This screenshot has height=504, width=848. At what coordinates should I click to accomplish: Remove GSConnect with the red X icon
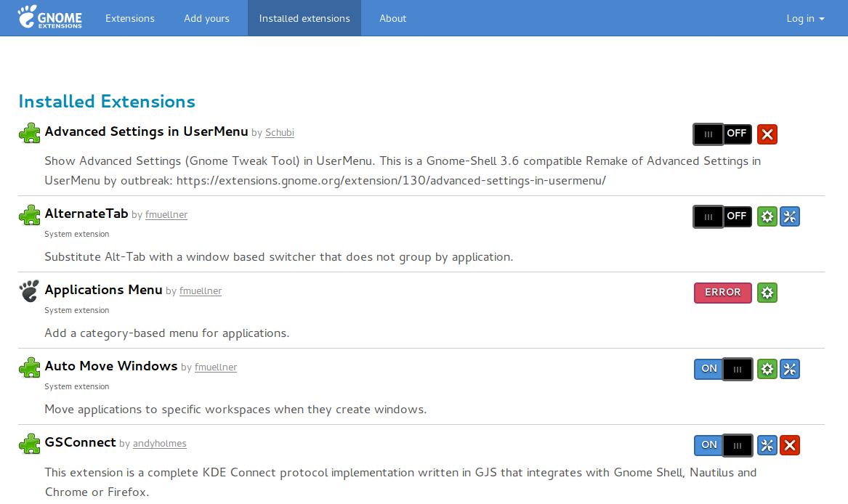(x=790, y=445)
